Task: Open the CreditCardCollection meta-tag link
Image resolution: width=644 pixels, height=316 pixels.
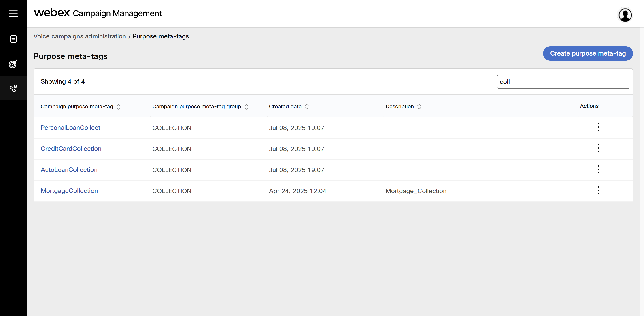Action: (x=71, y=149)
